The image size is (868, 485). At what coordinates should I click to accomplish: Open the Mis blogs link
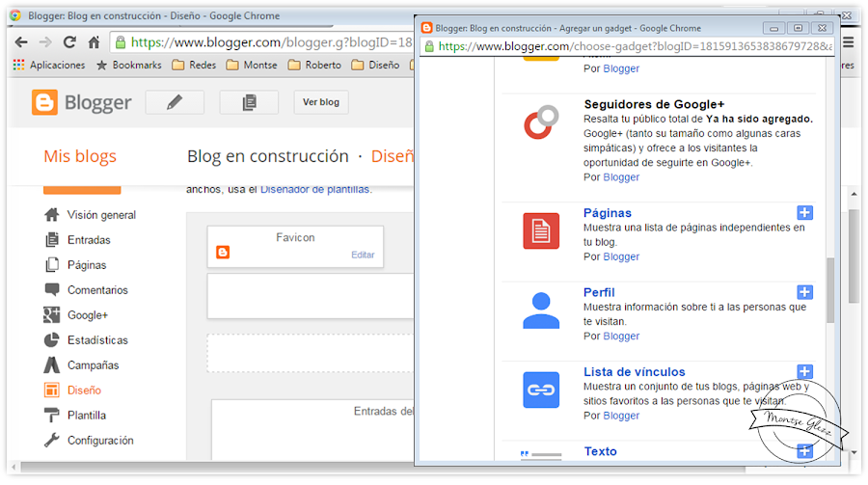click(x=80, y=156)
